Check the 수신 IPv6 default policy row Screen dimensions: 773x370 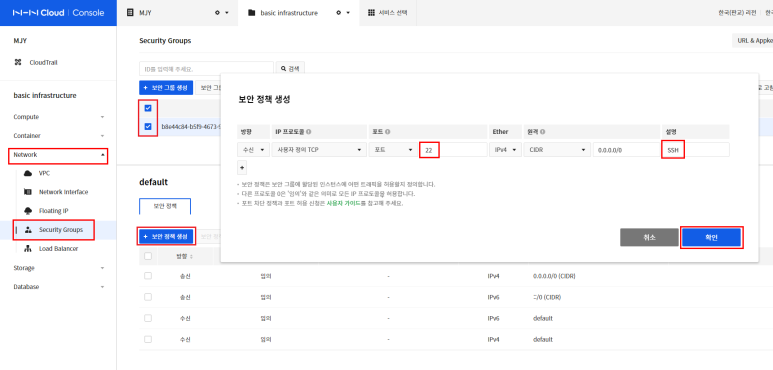click(148, 318)
